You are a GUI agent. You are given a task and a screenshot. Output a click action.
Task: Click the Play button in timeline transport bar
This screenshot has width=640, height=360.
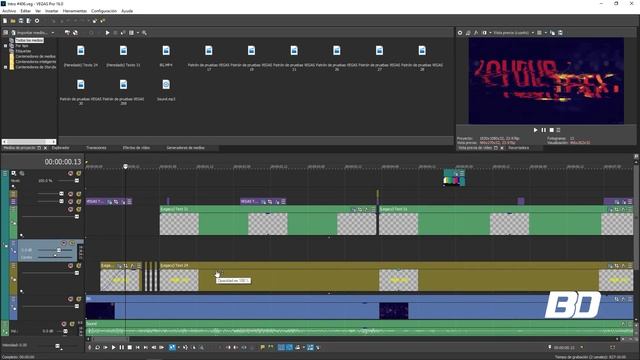[113, 347]
